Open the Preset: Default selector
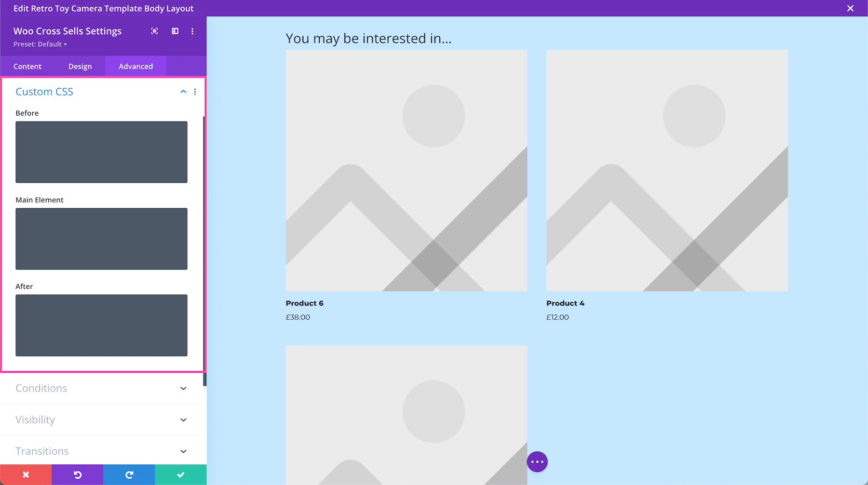The image size is (868, 485). pyautogui.click(x=40, y=44)
